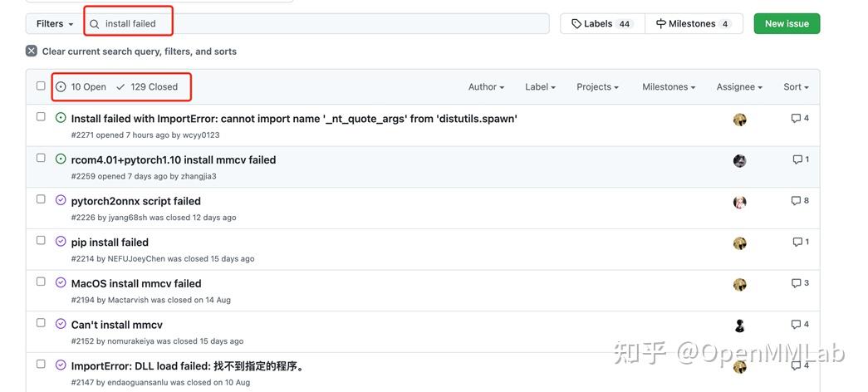Viewport: 868px width, 392px height.
Task: Expand the Author filter dropdown
Action: (487, 86)
